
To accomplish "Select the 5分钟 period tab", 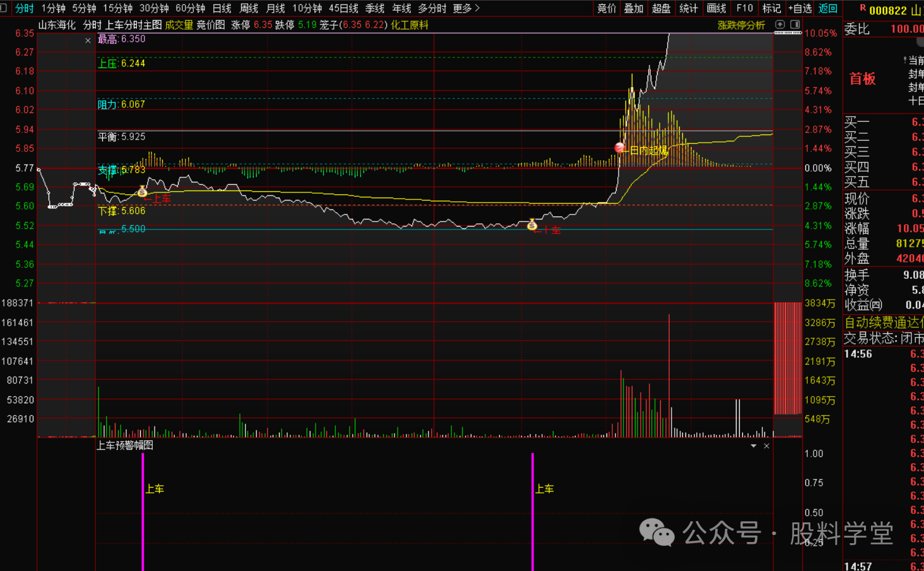I will click(x=84, y=8).
